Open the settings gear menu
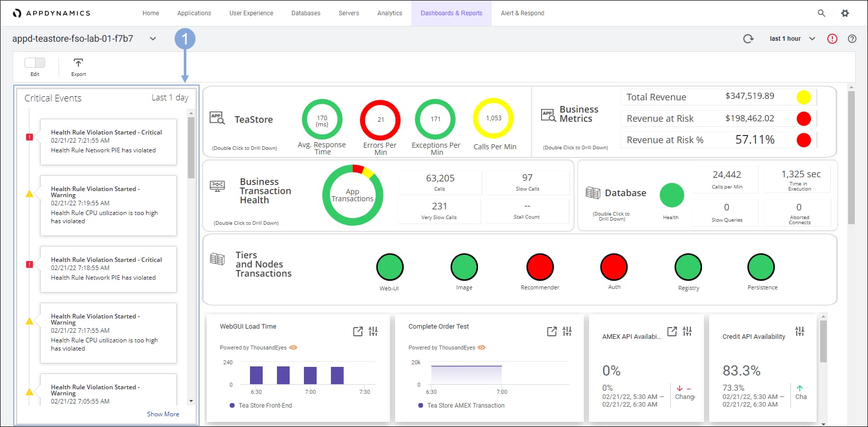The width and height of the screenshot is (868, 427). pos(845,13)
